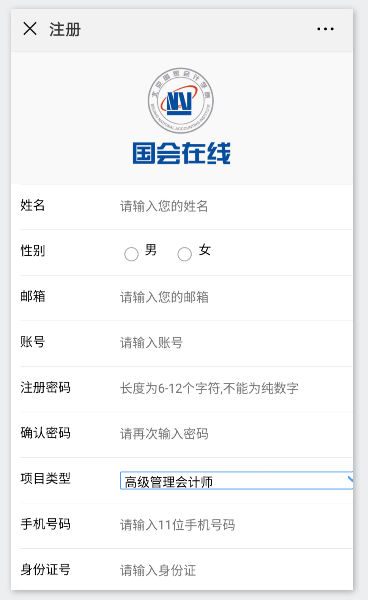368x600 pixels.
Task: Click the 注册 title in header
Action: [x=65, y=29]
